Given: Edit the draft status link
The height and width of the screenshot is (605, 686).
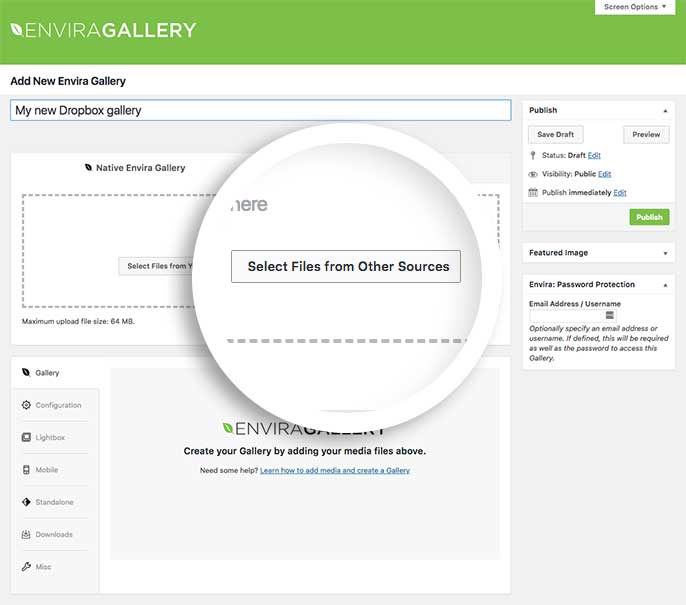Looking at the screenshot, I should pyautogui.click(x=594, y=155).
